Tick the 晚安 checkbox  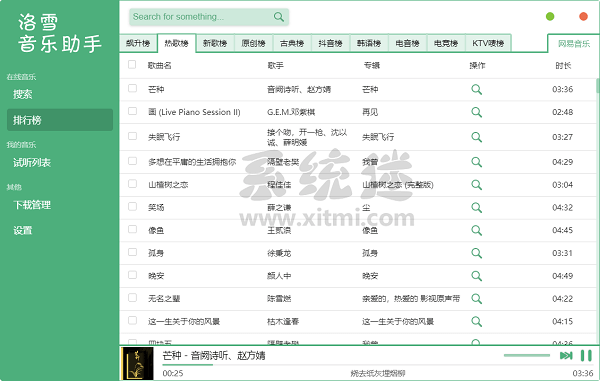[132, 275]
